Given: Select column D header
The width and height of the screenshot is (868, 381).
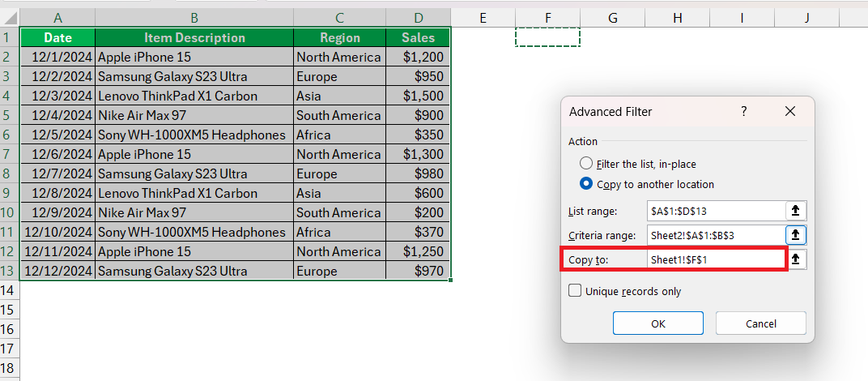Looking at the screenshot, I should 419,19.
